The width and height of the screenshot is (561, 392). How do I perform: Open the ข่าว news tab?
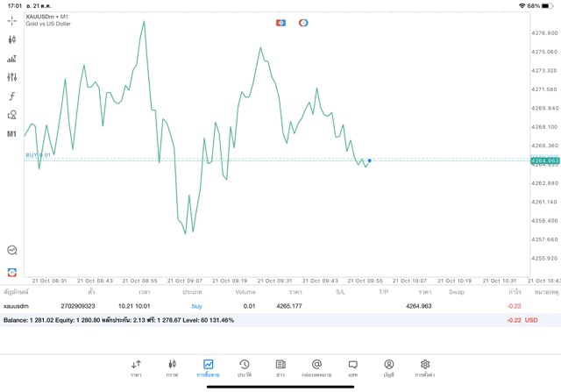pyautogui.click(x=280, y=367)
